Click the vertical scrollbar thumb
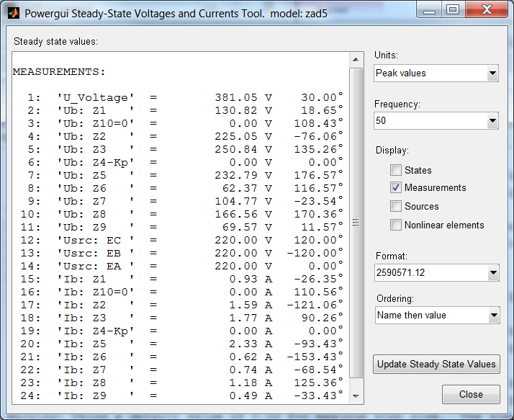The image size is (514, 420). coord(356,223)
